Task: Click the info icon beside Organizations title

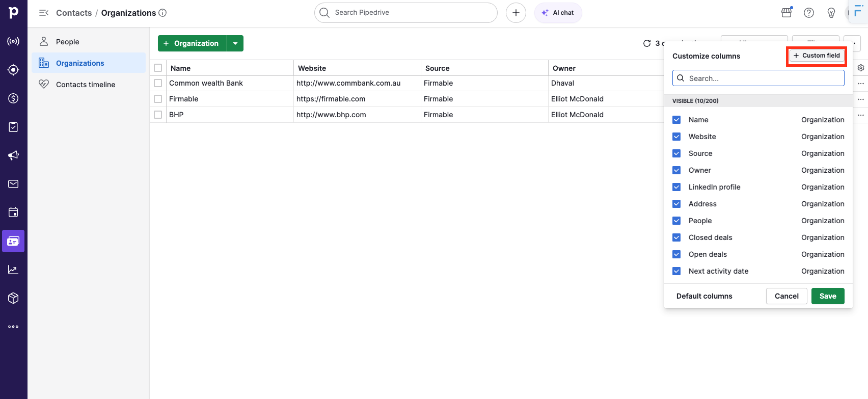Action: (x=162, y=13)
